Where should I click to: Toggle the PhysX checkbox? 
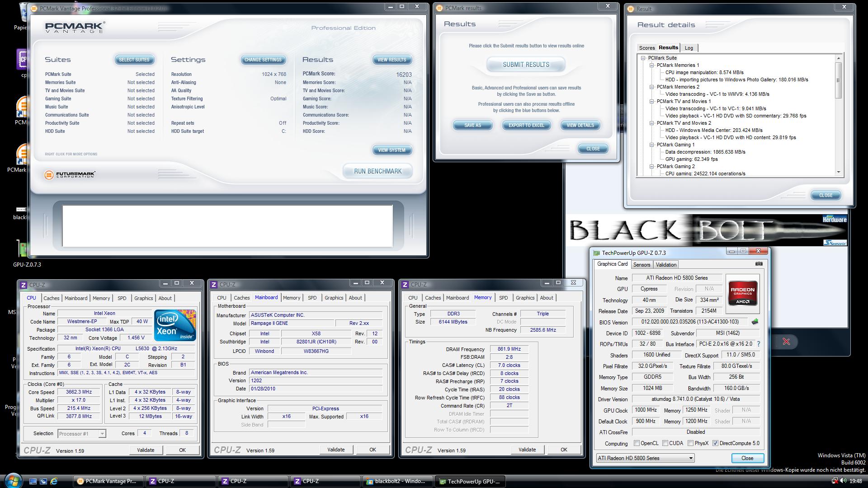(x=690, y=443)
